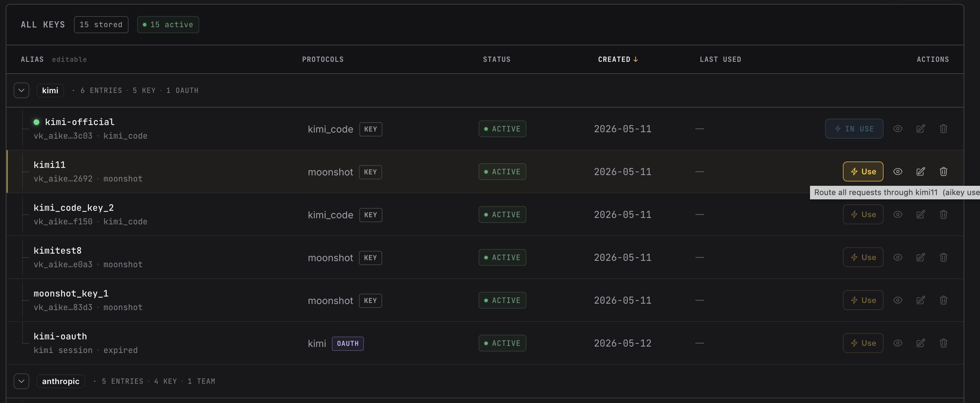Screen dimensions: 980x403
Task: Edit the kimi-oauth alias name
Action: 60,337
